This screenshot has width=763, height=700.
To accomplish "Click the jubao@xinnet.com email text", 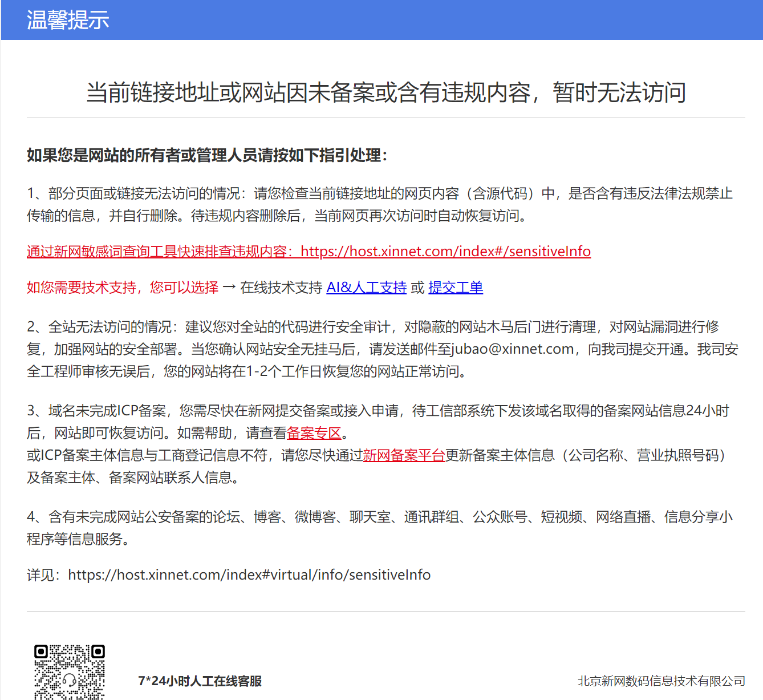I will point(512,349).
